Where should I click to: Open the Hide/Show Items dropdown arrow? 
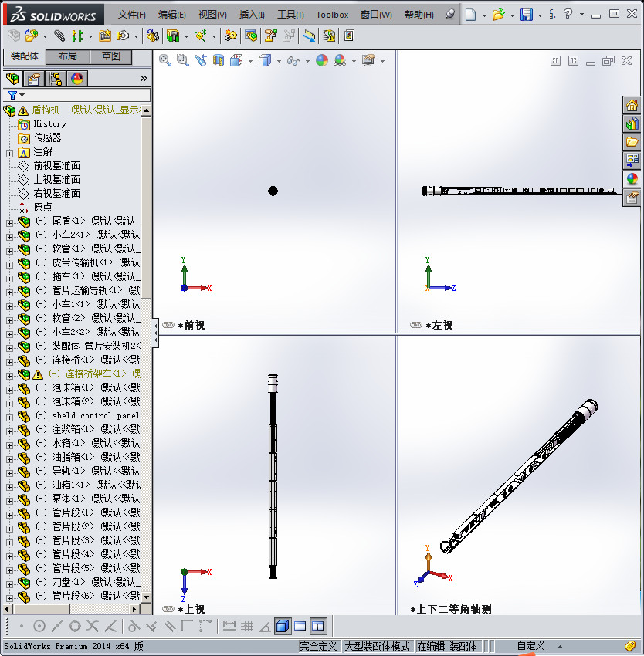pyautogui.click(x=308, y=62)
